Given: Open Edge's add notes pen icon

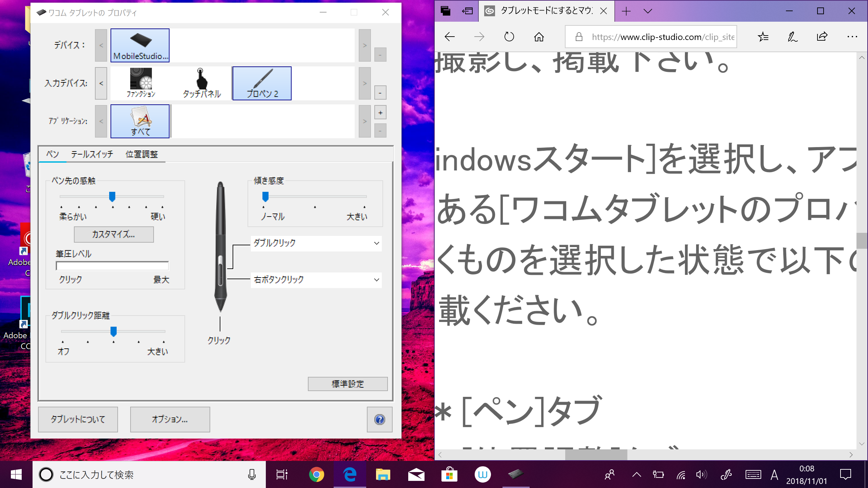Looking at the screenshot, I should pos(792,37).
